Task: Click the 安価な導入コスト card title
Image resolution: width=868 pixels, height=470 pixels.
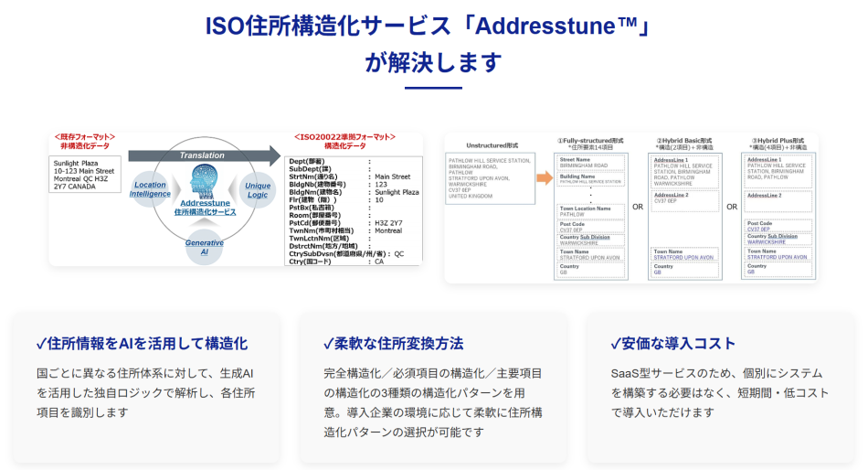Action: pos(672,344)
